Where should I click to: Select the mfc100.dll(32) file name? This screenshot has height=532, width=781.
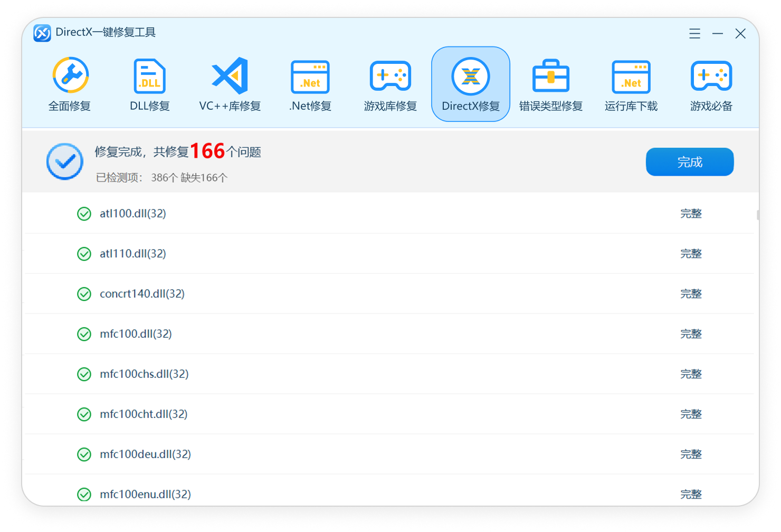pyautogui.click(x=136, y=334)
